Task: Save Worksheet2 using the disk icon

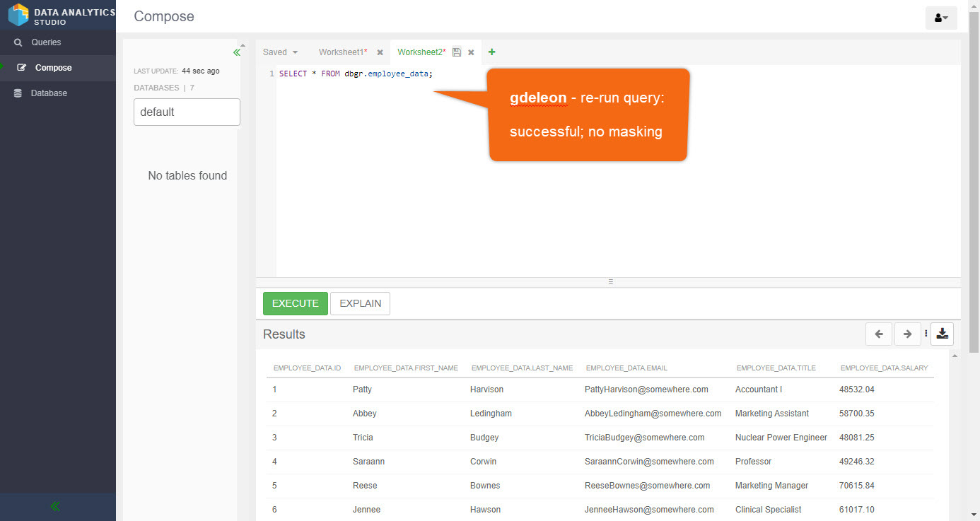Action: coord(457,52)
